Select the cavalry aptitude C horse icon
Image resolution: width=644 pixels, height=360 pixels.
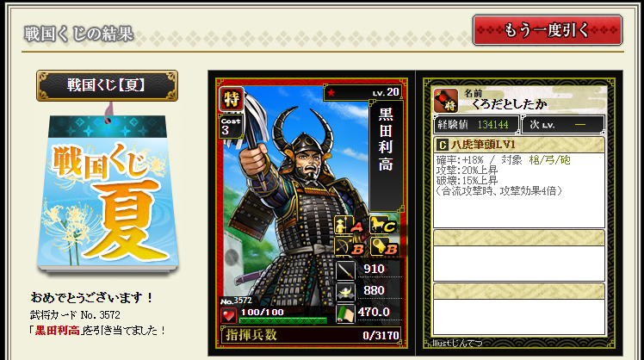point(383,225)
